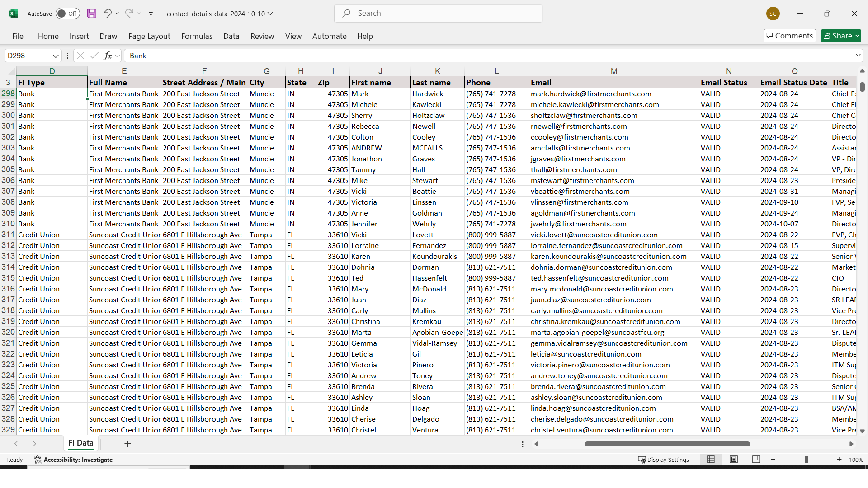Undo the last action
The image size is (868, 488).
pyautogui.click(x=107, y=13)
